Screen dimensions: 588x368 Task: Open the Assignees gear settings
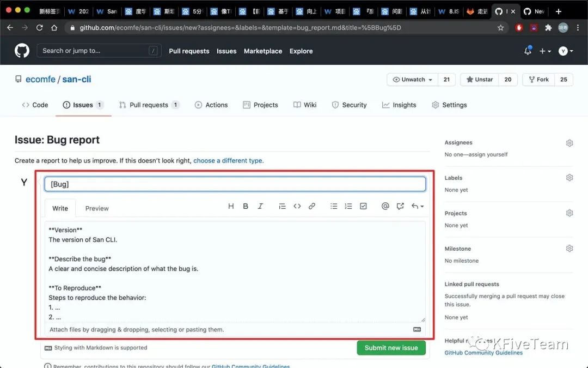coord(569,143)
